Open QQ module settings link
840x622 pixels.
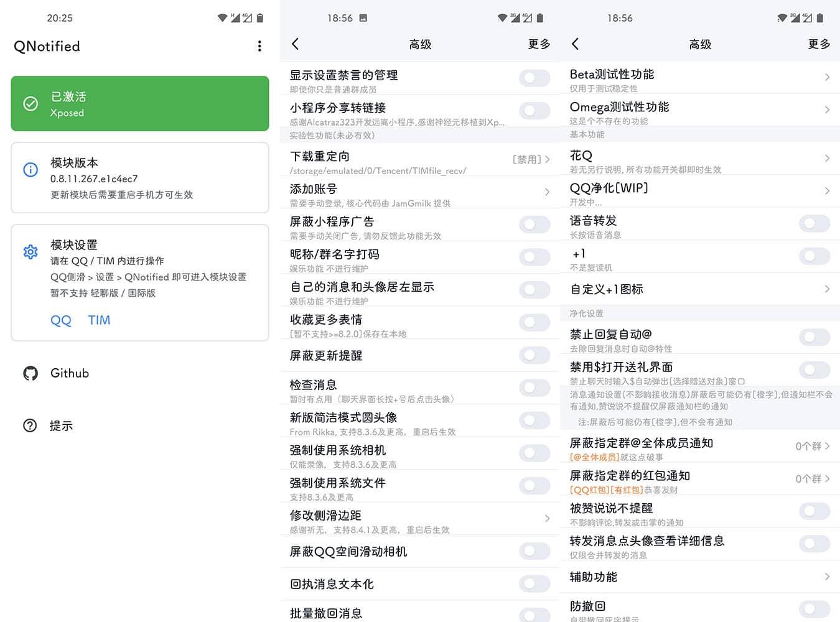point(60,320)
